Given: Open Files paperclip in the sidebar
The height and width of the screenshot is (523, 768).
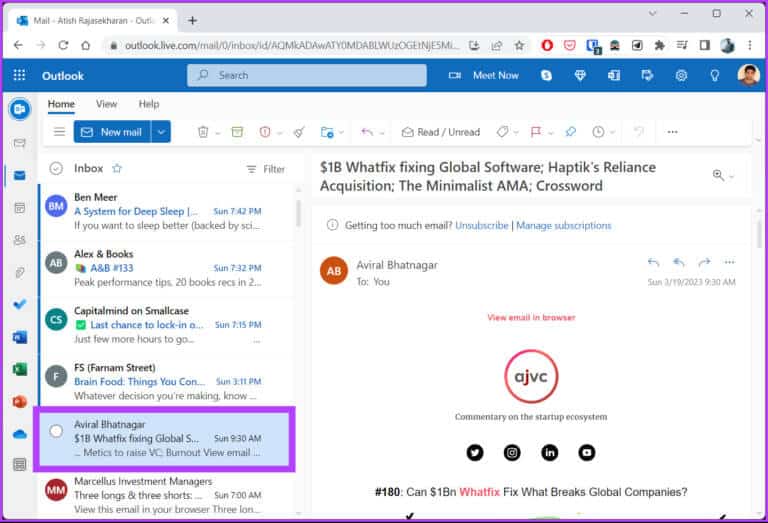Looking at the screenshot, I should pos(20,272).
